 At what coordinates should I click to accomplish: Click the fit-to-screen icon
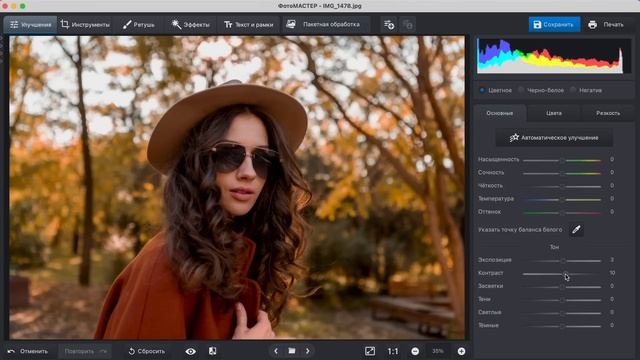click(370, 351)
